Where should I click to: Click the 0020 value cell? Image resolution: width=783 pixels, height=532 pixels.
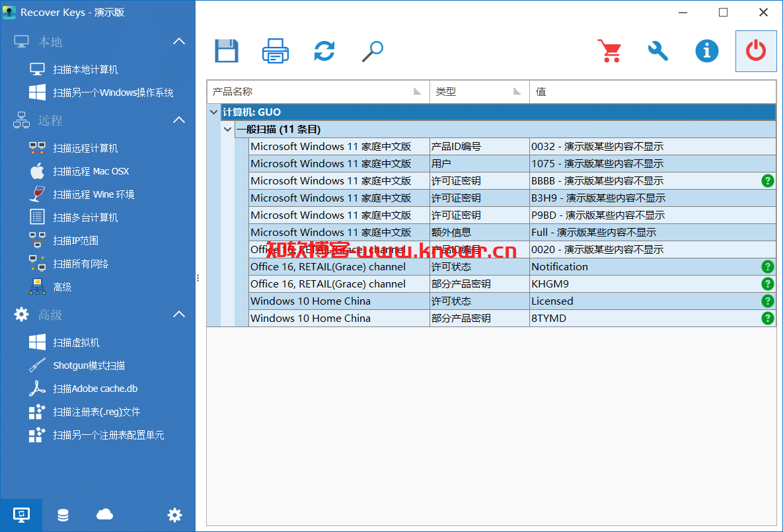pos(652,249)
